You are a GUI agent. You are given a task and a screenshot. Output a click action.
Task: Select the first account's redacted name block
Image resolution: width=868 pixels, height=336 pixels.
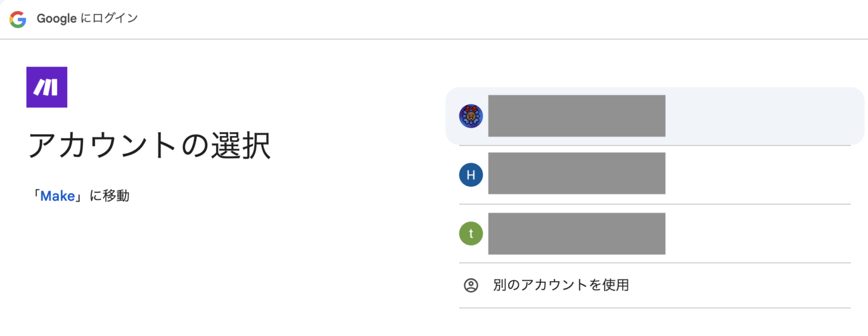576,116
